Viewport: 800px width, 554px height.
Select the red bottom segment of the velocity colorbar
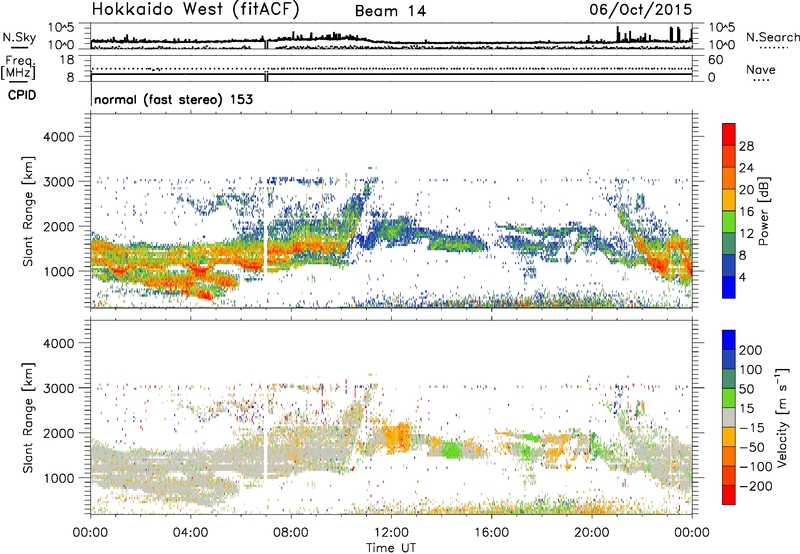point(729,495)
